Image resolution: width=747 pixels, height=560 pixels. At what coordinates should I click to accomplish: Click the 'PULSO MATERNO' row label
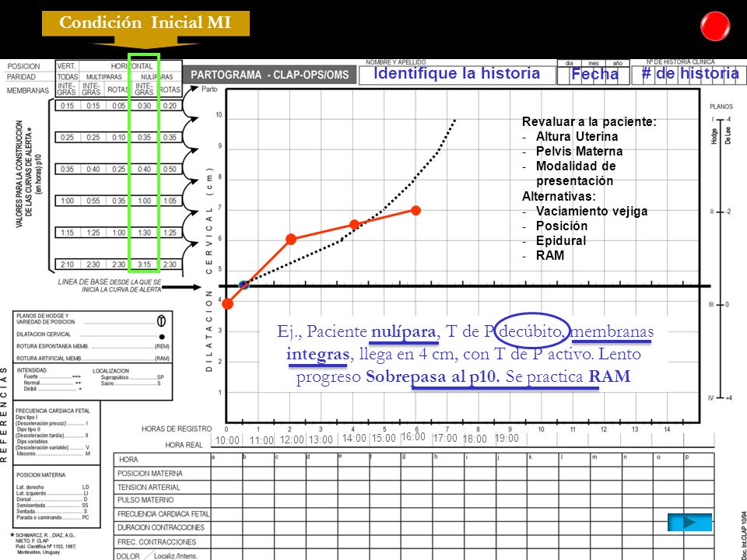(x=146, y=500)
